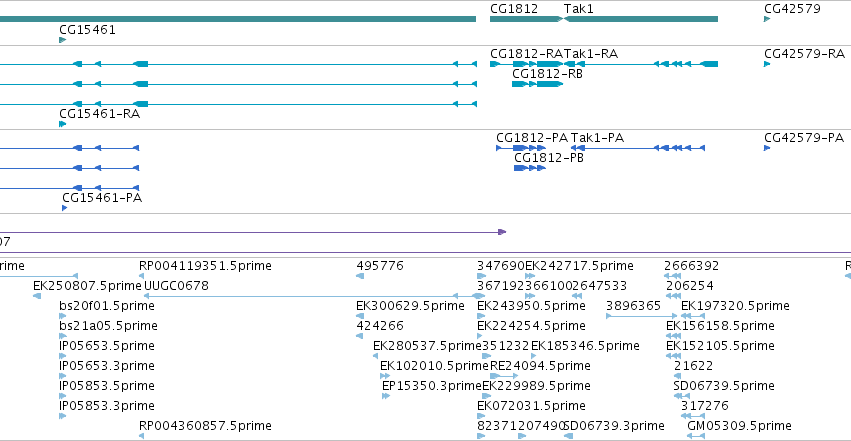Click the CG42579 gene arrow glyph
Screen dimensions: 851x441
click(x=767, y=19)
